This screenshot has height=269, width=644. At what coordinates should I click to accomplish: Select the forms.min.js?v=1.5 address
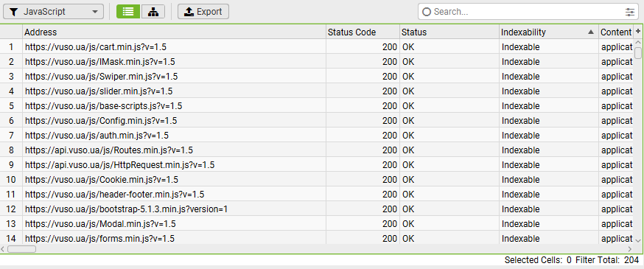click(99, 239)
